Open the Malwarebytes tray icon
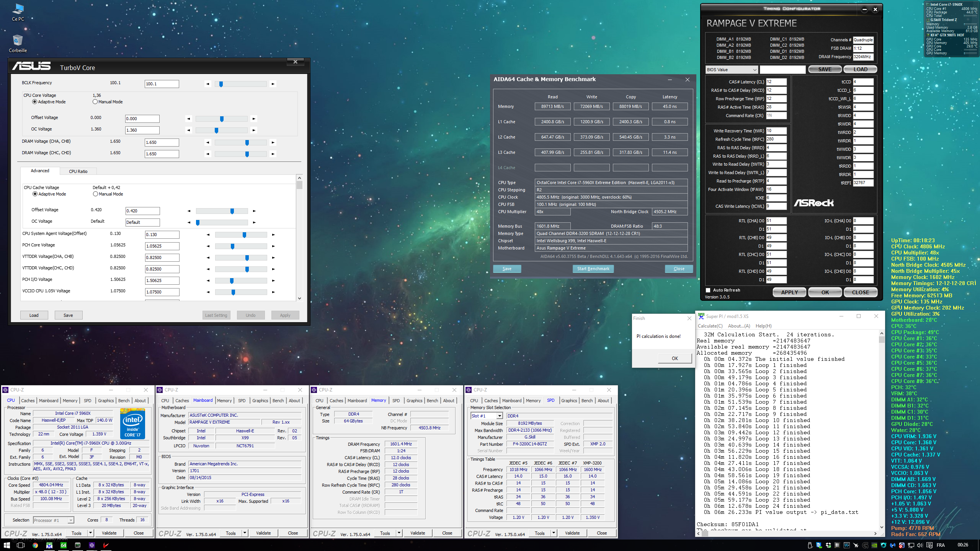The height and width of the screenshot is (551, 980). pos(893,545)
